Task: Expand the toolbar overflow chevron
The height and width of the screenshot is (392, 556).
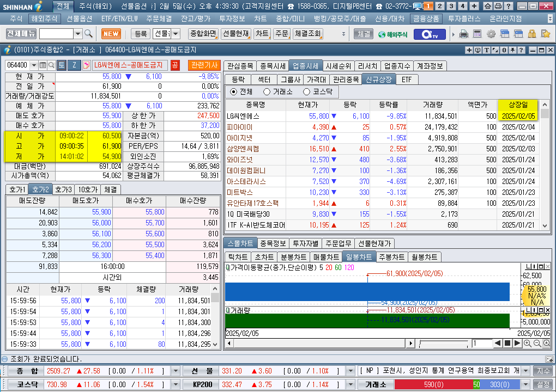Action: 343,34
